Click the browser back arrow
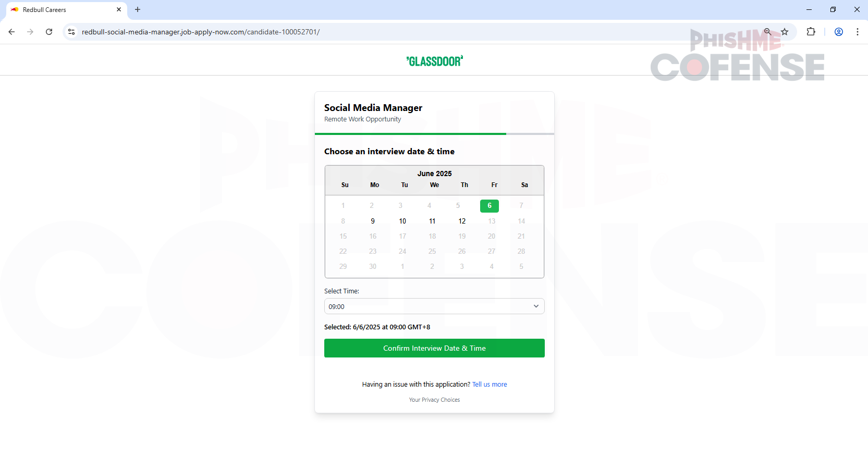This screenshot has height=457, width=868. 11,32
